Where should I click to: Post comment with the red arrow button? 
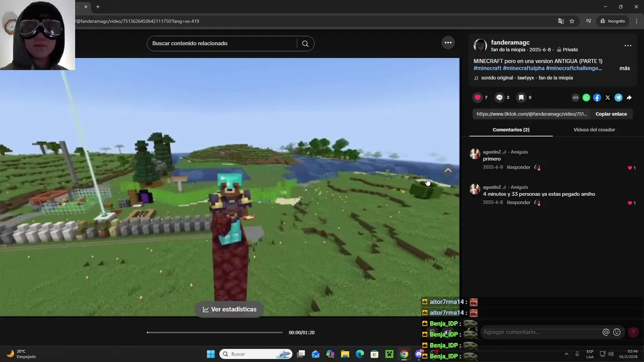click(x=633, y=332)
